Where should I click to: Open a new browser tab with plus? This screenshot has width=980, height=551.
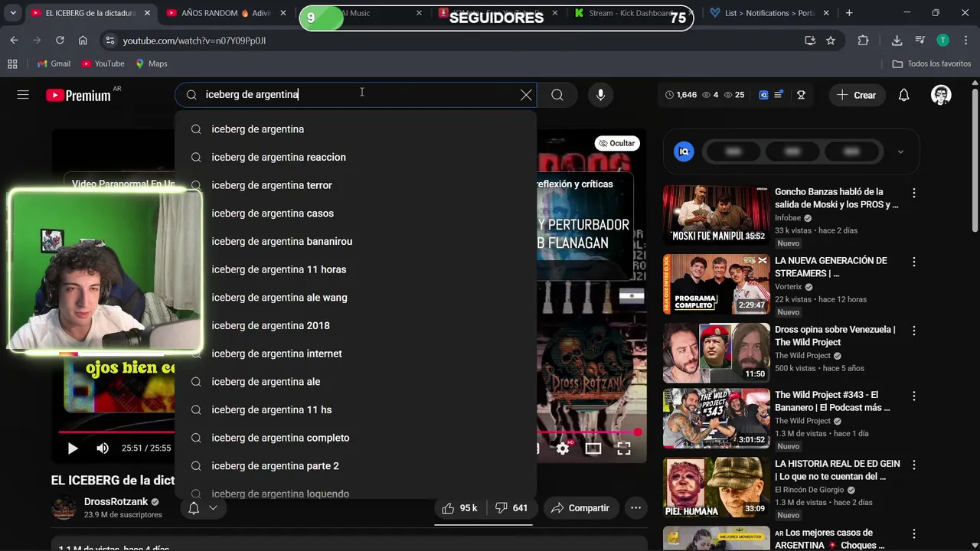coord(849,13)
